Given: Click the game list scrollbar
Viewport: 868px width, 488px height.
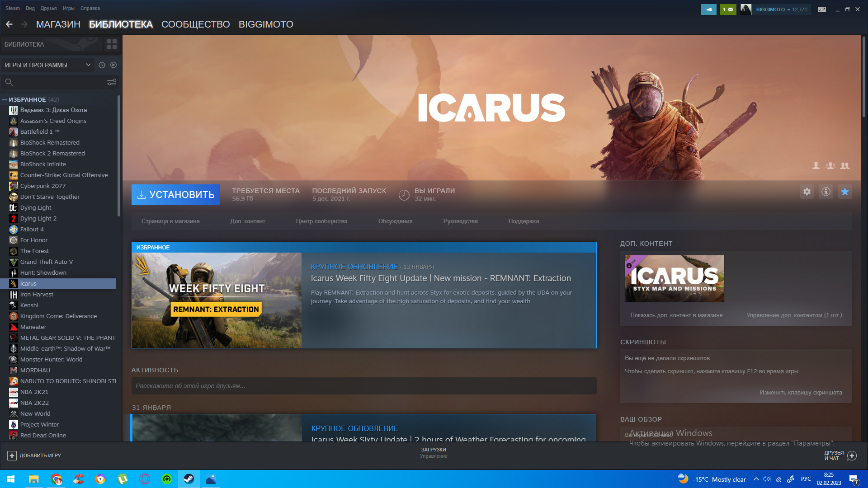Looking at the screenshot, I should [119, 156].
